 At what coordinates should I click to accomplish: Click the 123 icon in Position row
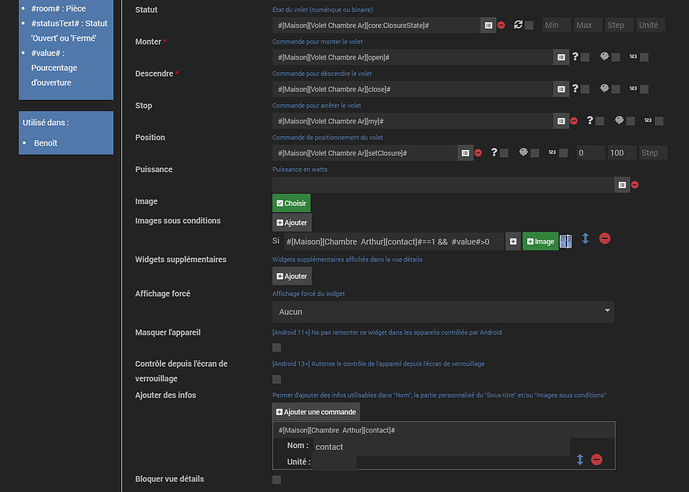pyautogui.click(x=552, y=152)
